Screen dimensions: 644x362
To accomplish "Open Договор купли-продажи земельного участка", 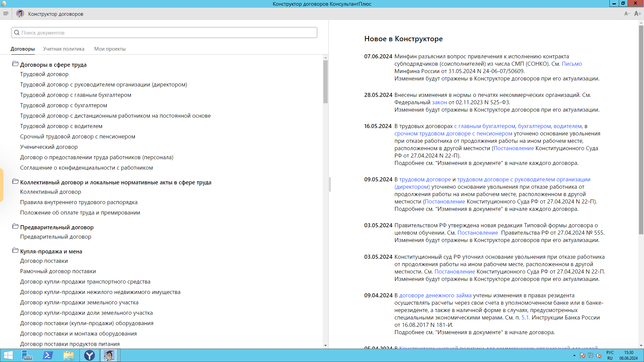I will [79, 302].
